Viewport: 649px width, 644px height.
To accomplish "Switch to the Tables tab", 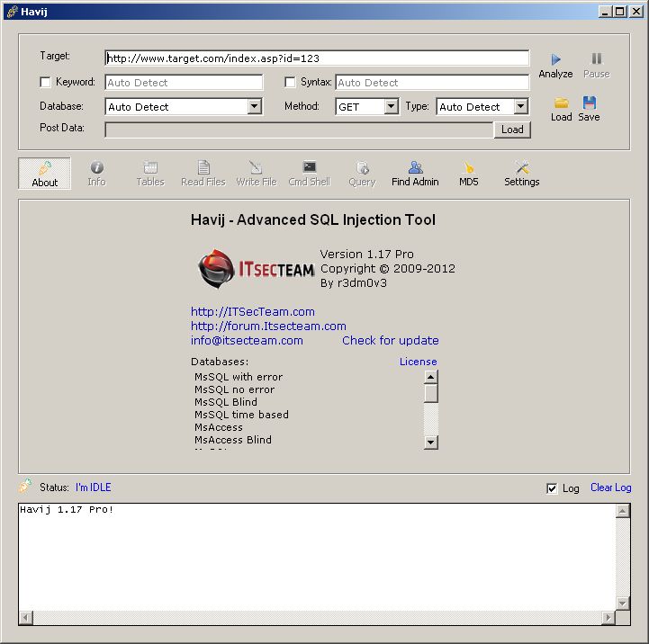I will (x=150, y=174).
